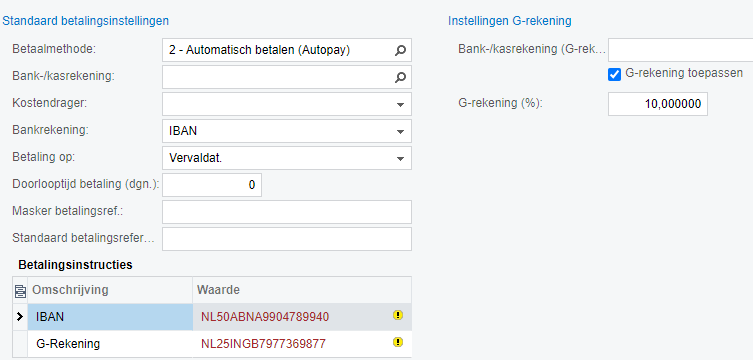The height and width of the screenshot is (360, 753).
Task: Click the row arrow indicator before IBAN
Action: tap(20, 317)
